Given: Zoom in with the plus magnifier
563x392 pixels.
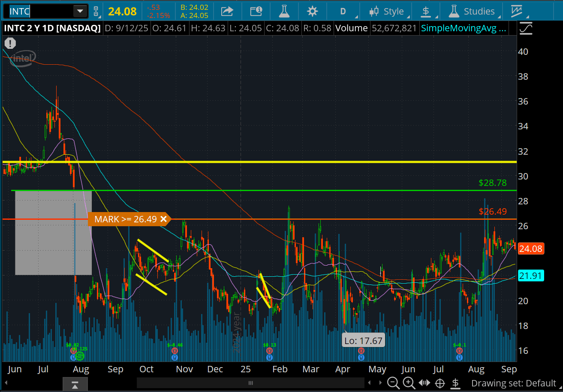Looking at the screenshot, I should (409, 383).
